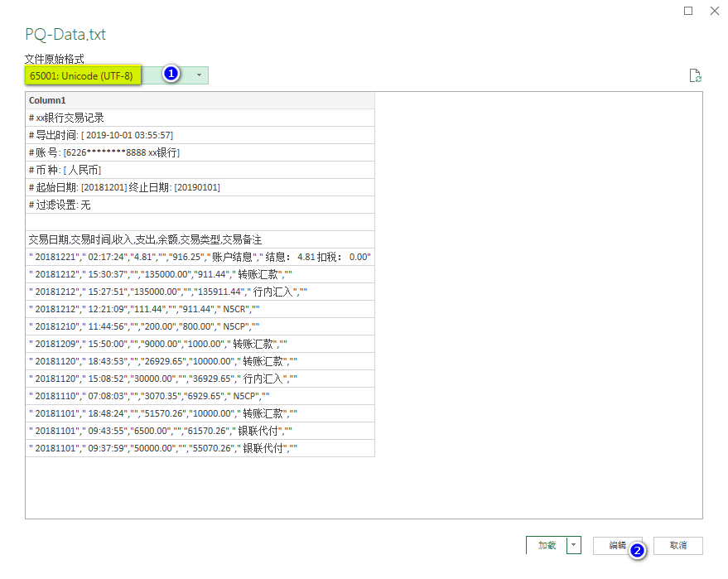Image resolution: width=728 pixels, height=579 pixels.
Task: Select the row with time 18:43:53
Action: (200, 361)
